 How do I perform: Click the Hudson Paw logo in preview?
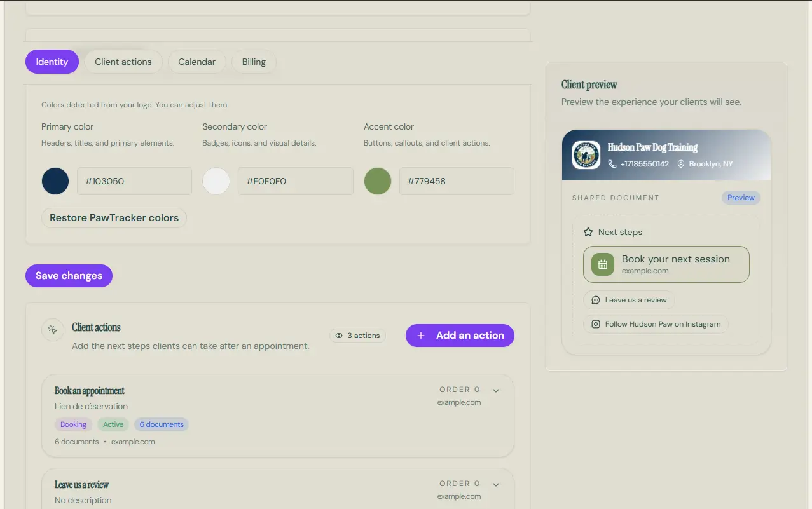[x=586, y=155]
